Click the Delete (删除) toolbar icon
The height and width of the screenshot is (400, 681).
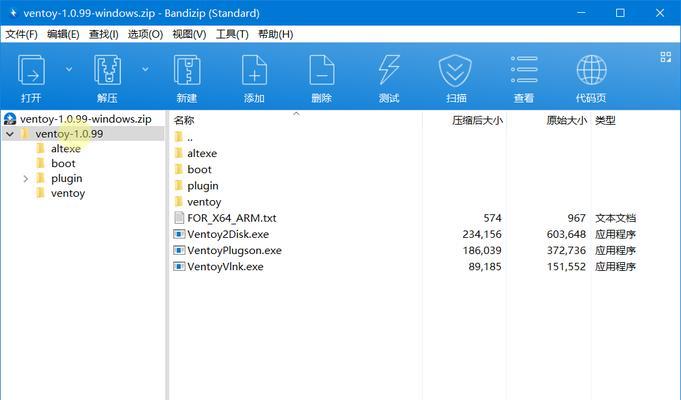[x=321, y=70]
